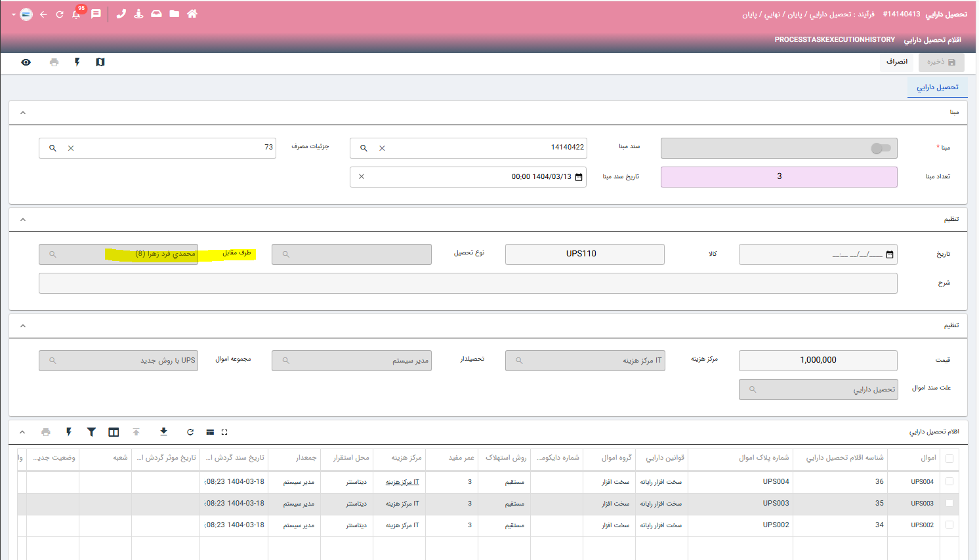Screen dimensions: 979x560
Task: Go back using header arrow
Action: [x=43, y=14]
